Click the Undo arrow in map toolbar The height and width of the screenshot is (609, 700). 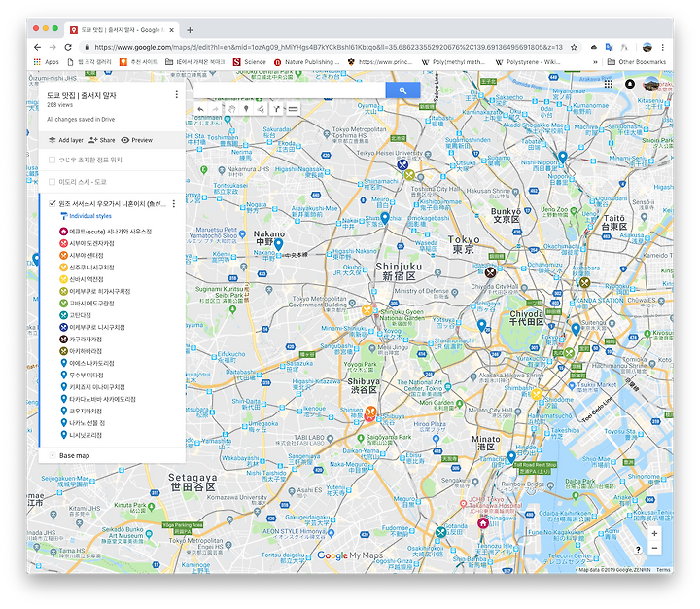[x=201, y=109]
